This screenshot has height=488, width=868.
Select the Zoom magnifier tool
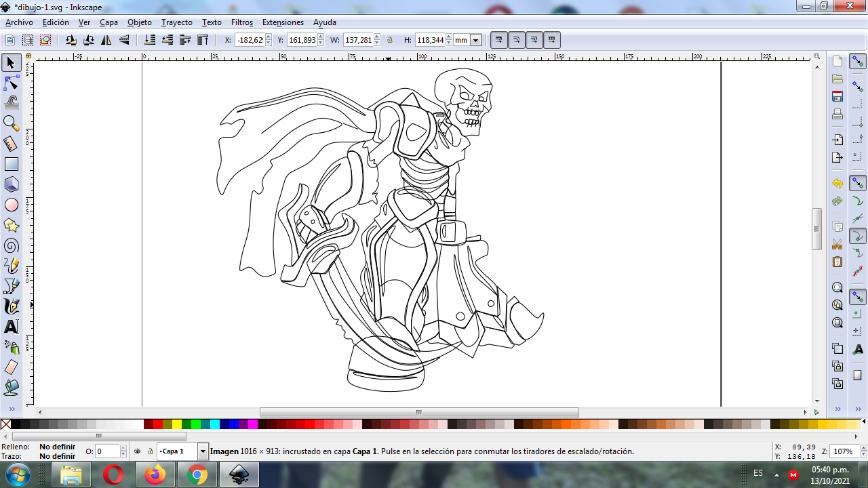(11, 123)
